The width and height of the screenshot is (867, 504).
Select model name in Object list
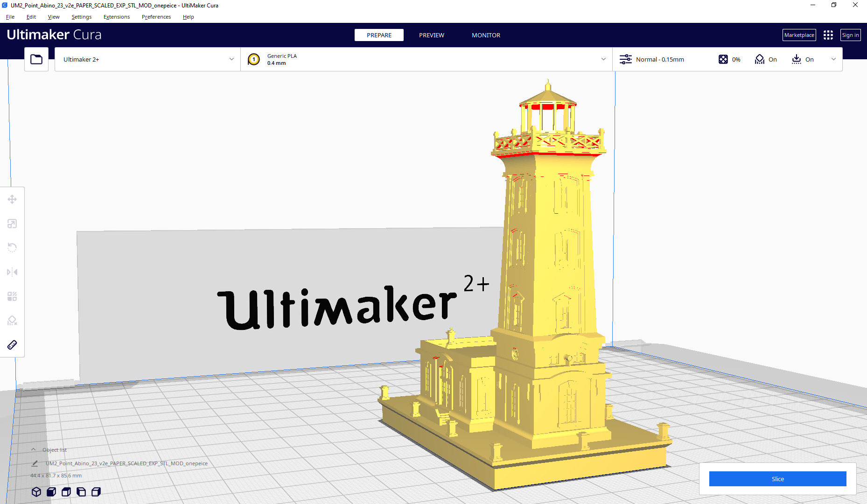pyautogui.click(x=126, y=463)
